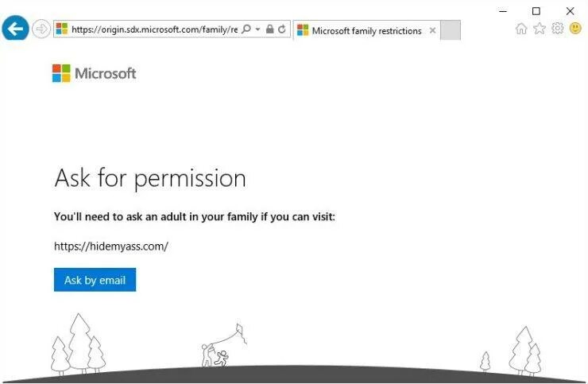Click the address bar URL field
This screenshot has height=384, width=588.
click(x=154, y=29)
